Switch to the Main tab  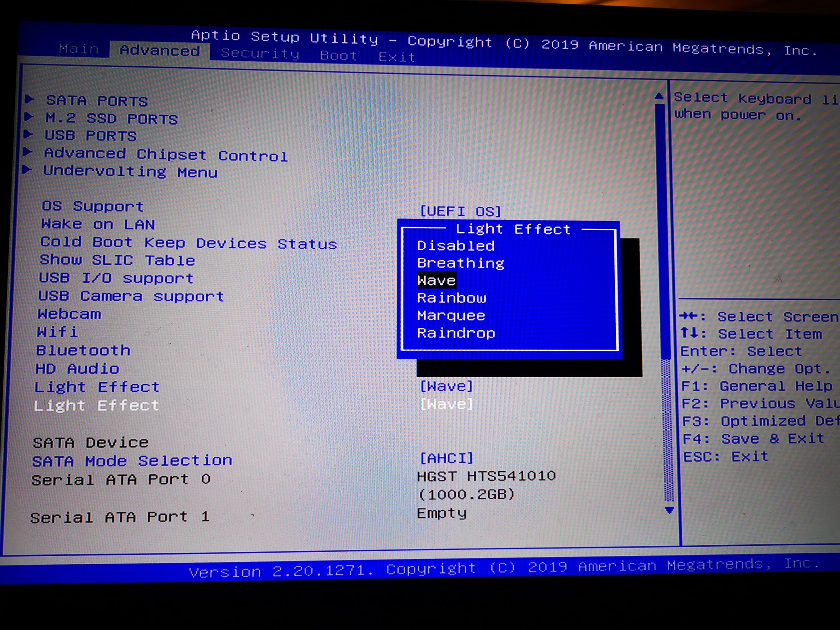click(x=79, y=48)
